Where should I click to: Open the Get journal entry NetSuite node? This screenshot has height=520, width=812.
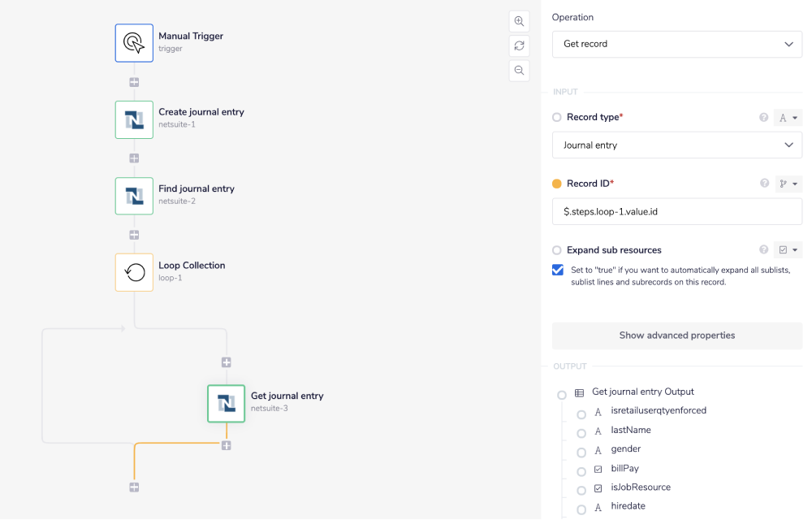[226, 403]
